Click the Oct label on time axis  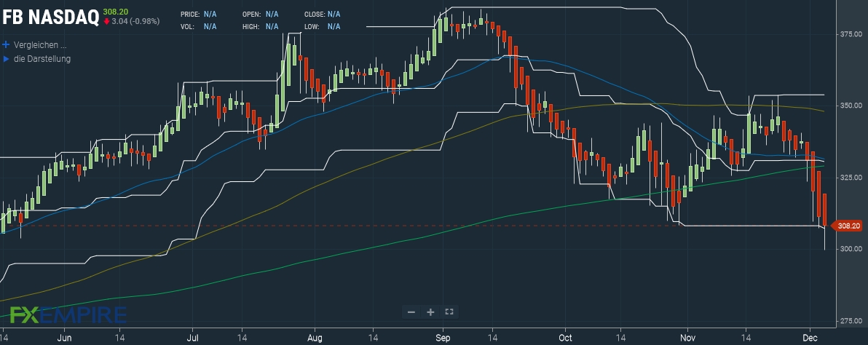coord(565,337)
